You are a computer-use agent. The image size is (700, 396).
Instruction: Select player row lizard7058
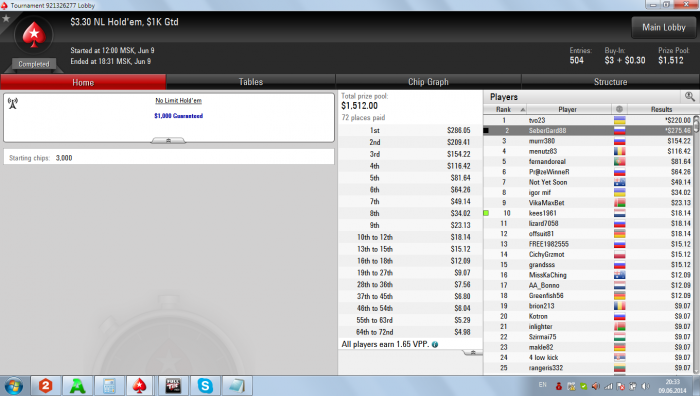[588, 223]
